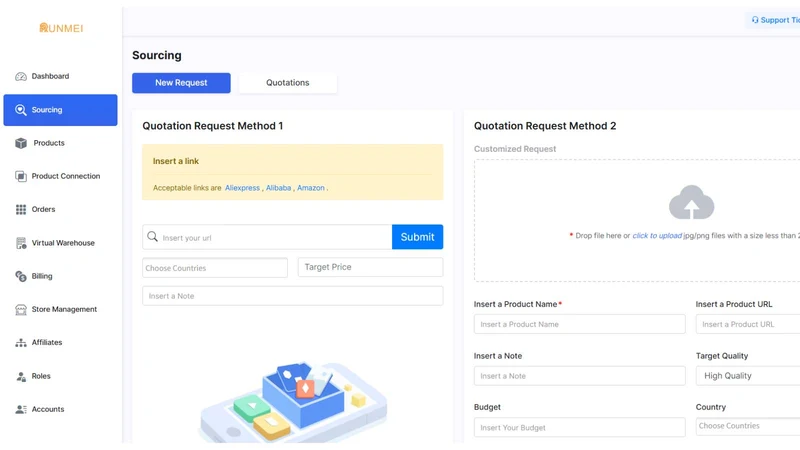Open Store Management section
Viewport: 800px width, 450px height.
click(x=64, y=309)
